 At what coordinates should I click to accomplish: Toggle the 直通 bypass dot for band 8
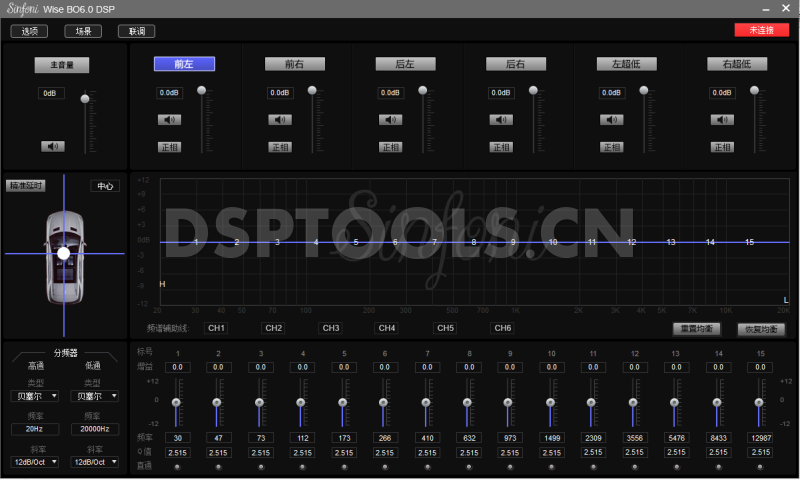click(469, 467)
